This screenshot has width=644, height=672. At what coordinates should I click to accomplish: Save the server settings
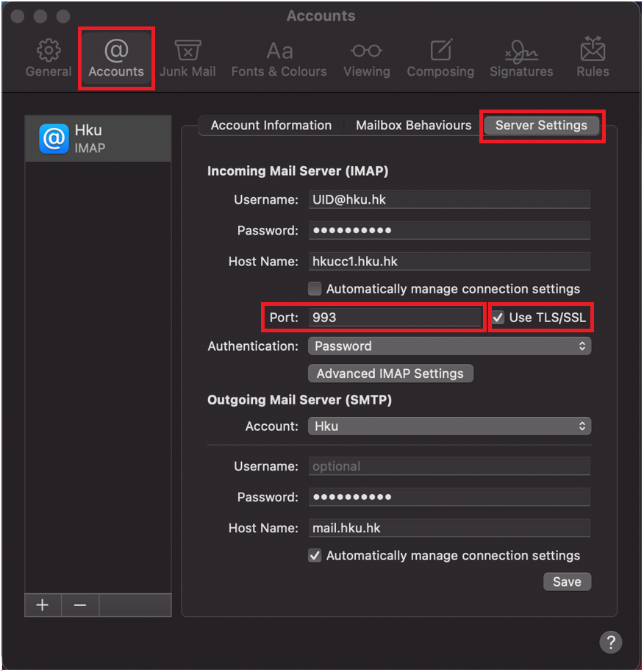[x=567, y=582]
